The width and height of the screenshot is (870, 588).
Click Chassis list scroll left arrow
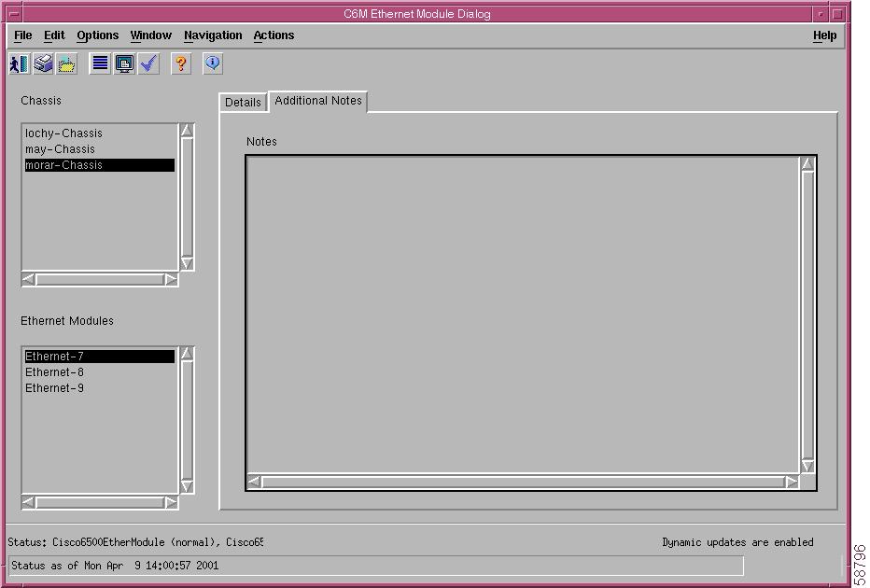point(28,279)
